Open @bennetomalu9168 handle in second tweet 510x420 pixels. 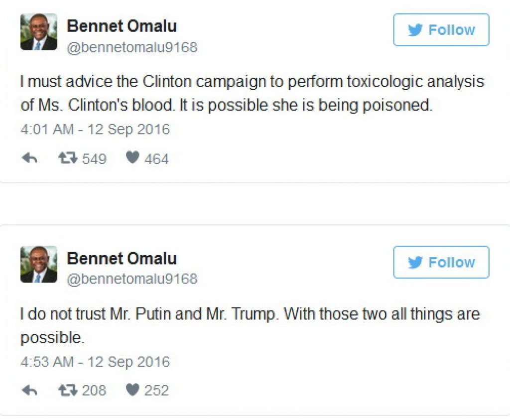tap(131, 279)
